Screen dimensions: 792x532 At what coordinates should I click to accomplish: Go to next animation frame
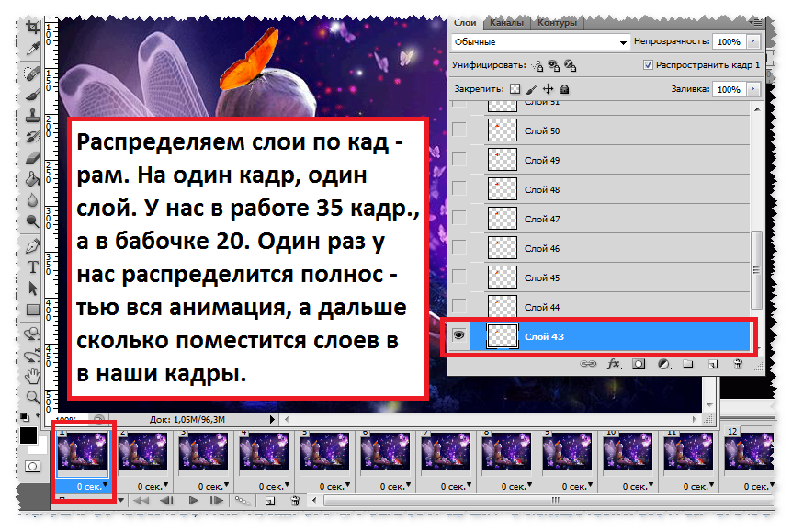click(217, 500)
